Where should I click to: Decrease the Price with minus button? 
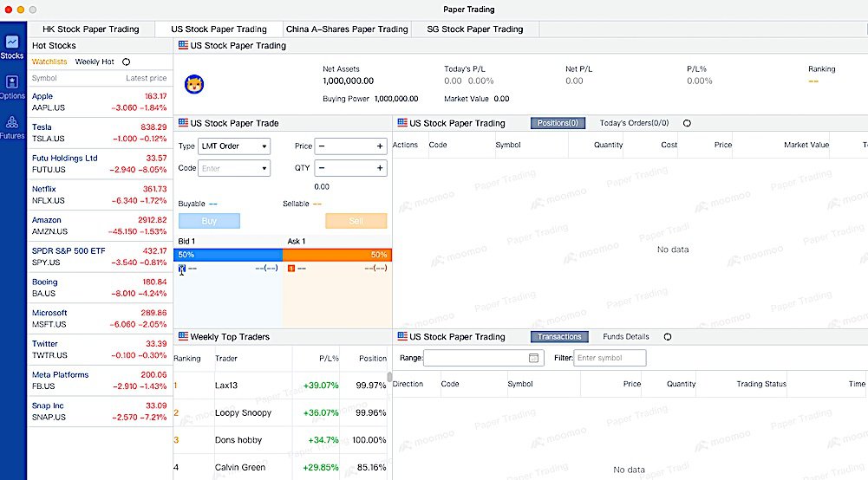(322, 146)
